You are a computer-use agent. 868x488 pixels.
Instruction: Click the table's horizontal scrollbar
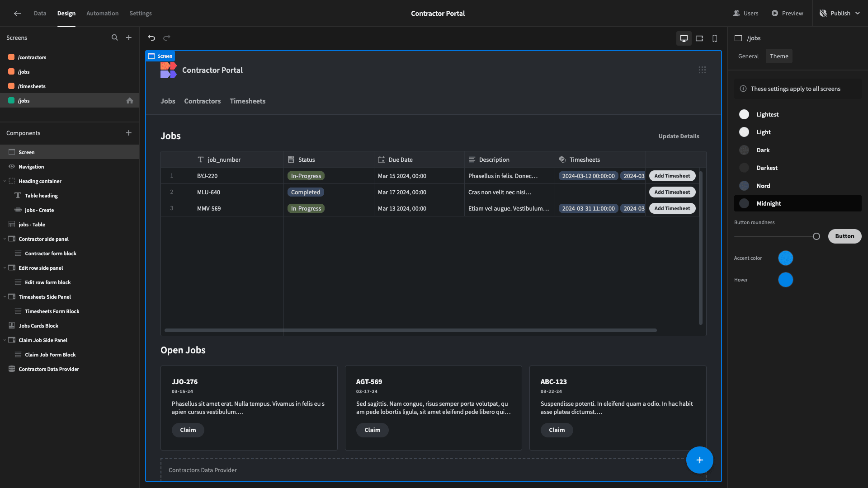point(410,330)
